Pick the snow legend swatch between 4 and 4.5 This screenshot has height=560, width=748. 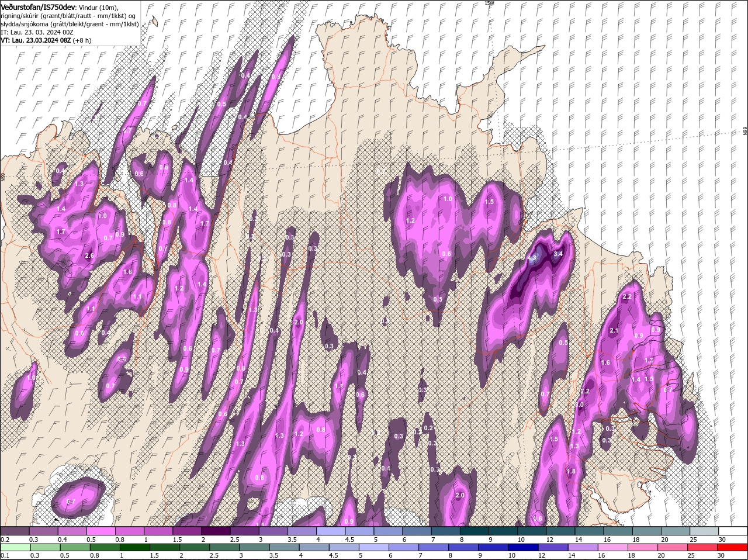coord(331,531)
